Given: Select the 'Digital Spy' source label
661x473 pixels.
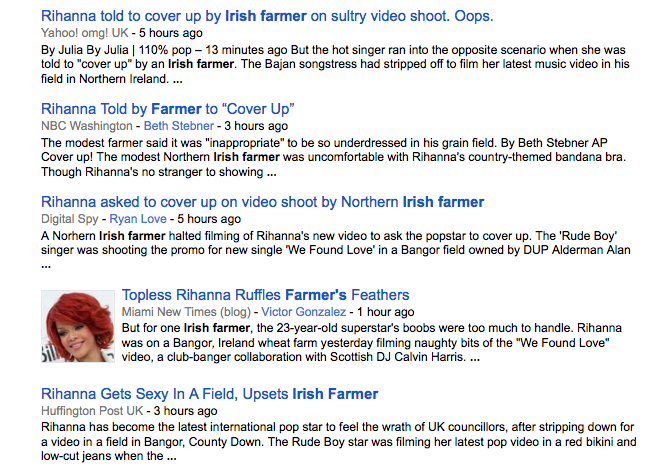Looking at the screenshot, I should click(70, 218).
